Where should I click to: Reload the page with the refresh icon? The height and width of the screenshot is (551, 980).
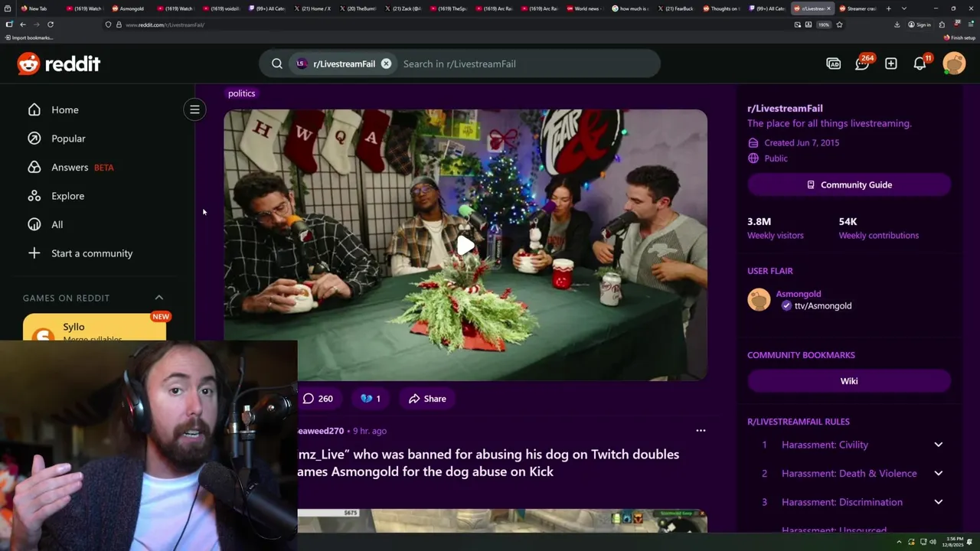click(x=51, y=24)
